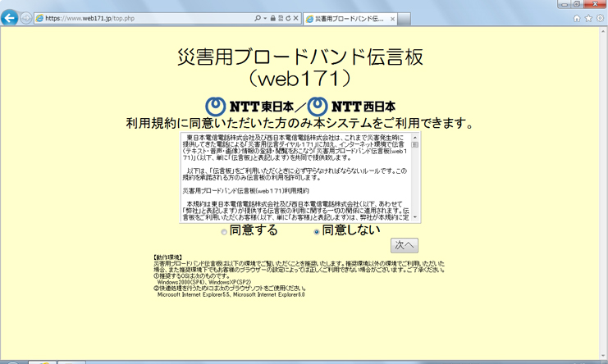
Task: Click the 【動作環境】 heading text
Action: pos(167,257)
